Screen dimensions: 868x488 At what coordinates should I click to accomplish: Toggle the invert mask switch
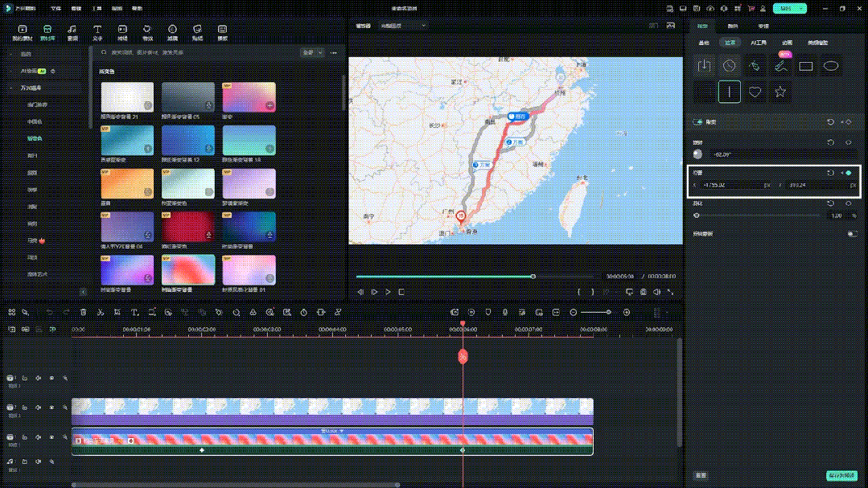(853, 234)
